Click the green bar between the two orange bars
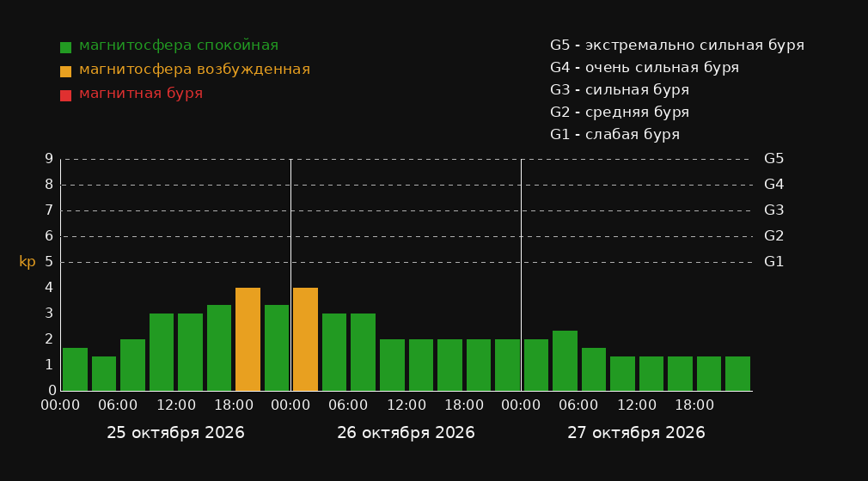The height and width of the screenshot is (481, 868). click(277, 348)
